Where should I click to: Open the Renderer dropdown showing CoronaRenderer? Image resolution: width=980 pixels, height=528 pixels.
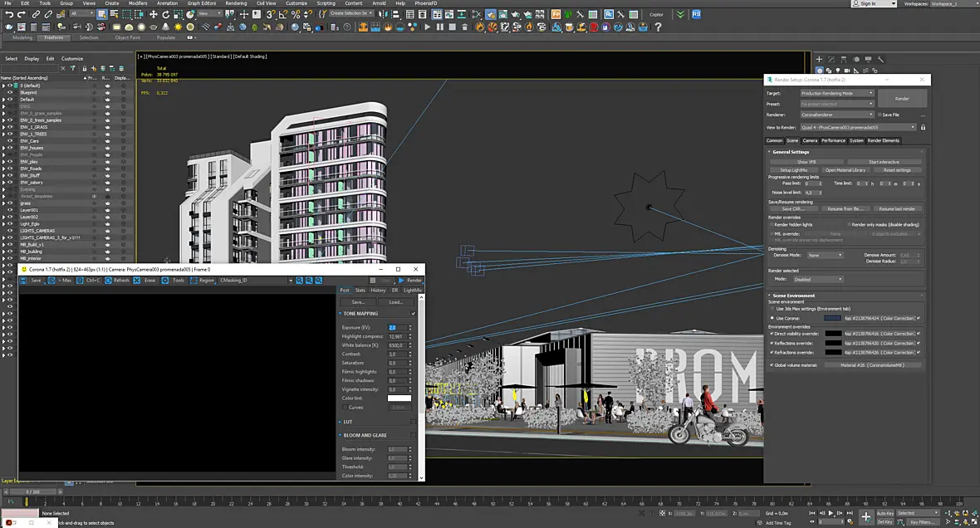pyautogui.click(x=837, y=115)
